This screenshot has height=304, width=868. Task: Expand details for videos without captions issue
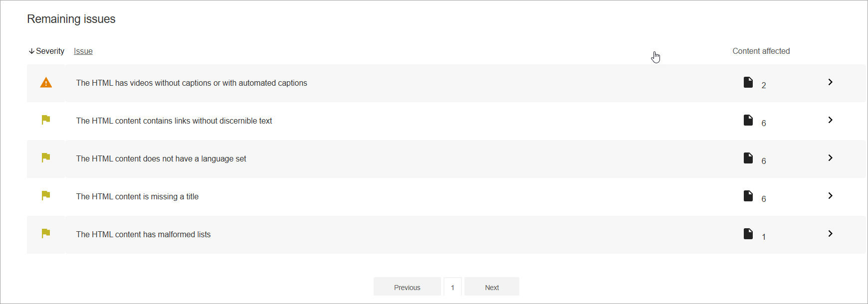pyautogui.click(x=830, y=82)
